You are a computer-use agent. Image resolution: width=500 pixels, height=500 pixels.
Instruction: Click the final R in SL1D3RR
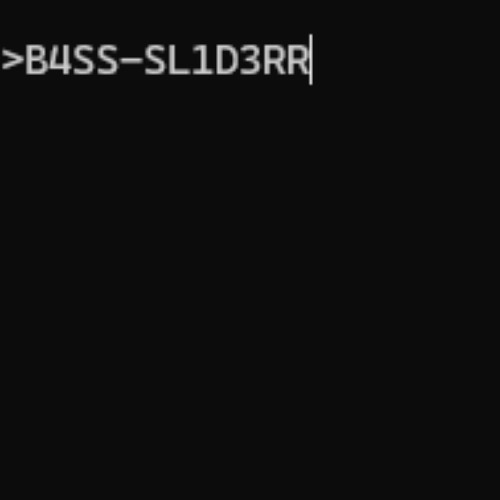[x=298, y=60]
